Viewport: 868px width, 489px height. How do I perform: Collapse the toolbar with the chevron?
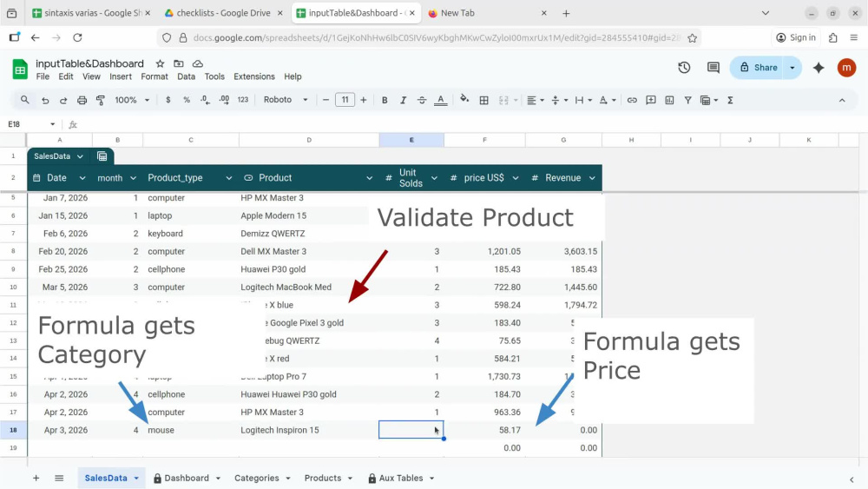click(x=842, y=100)
